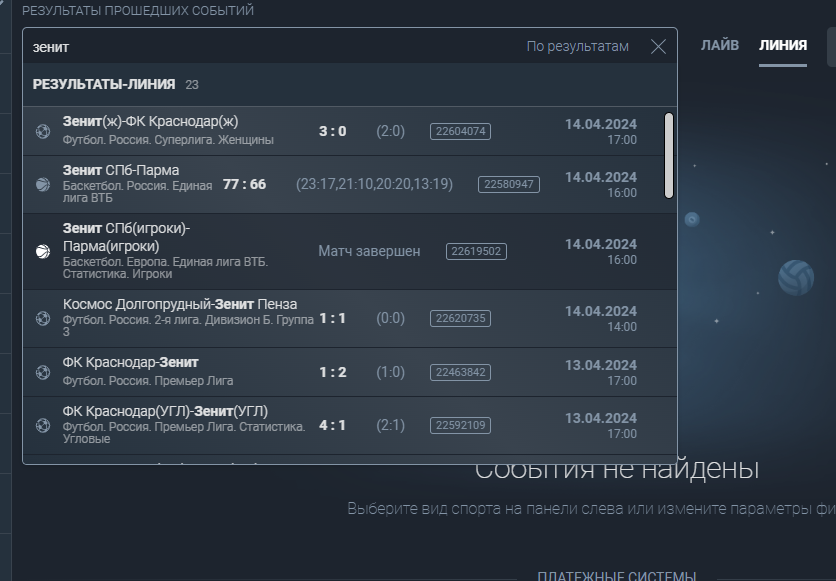Click event ID badge 22619502

(476, 251)
